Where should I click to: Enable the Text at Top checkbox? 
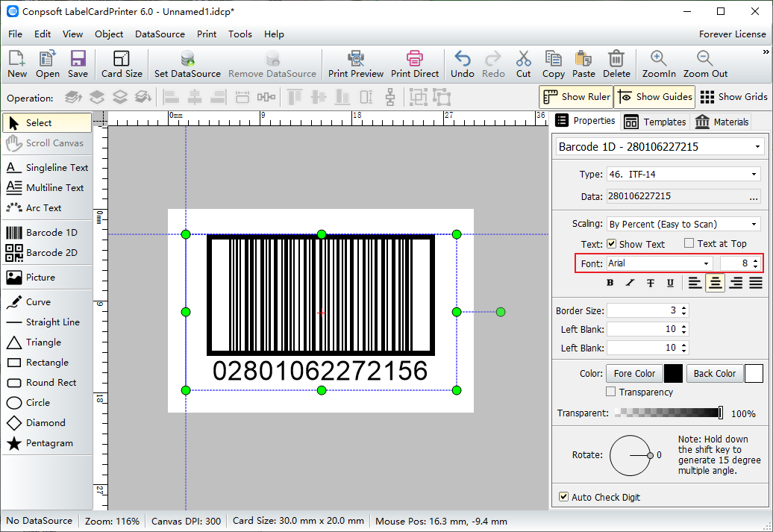tap(689, 243)
